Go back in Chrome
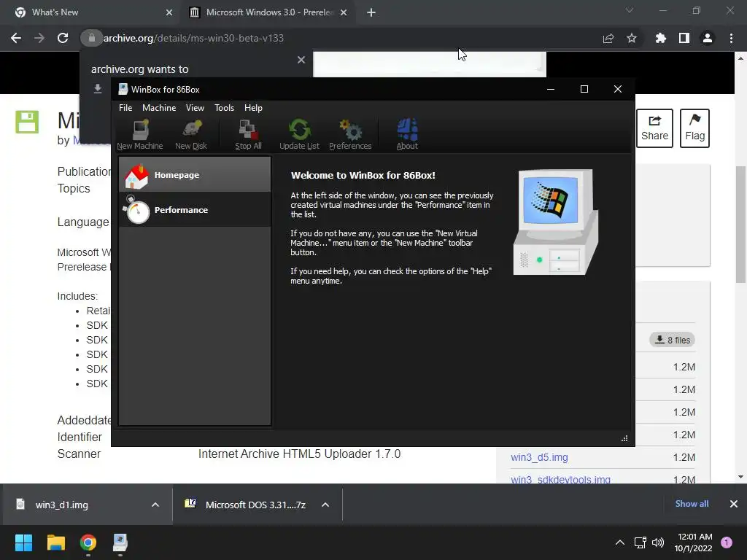Screen dimensions: 747x560 click(x=16, y=38)
